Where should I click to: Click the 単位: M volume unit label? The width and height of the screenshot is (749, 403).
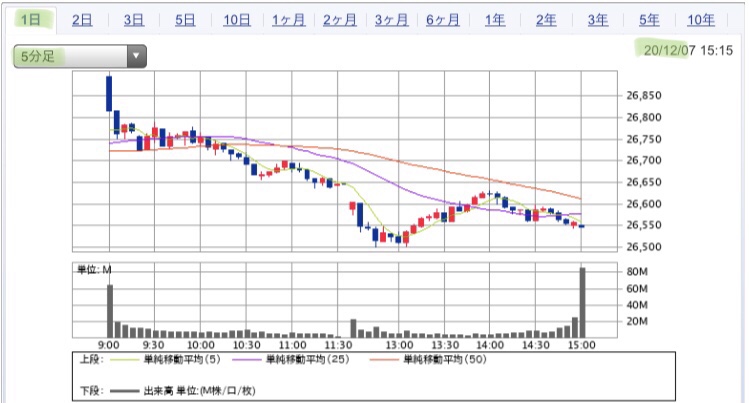point(94,270)
